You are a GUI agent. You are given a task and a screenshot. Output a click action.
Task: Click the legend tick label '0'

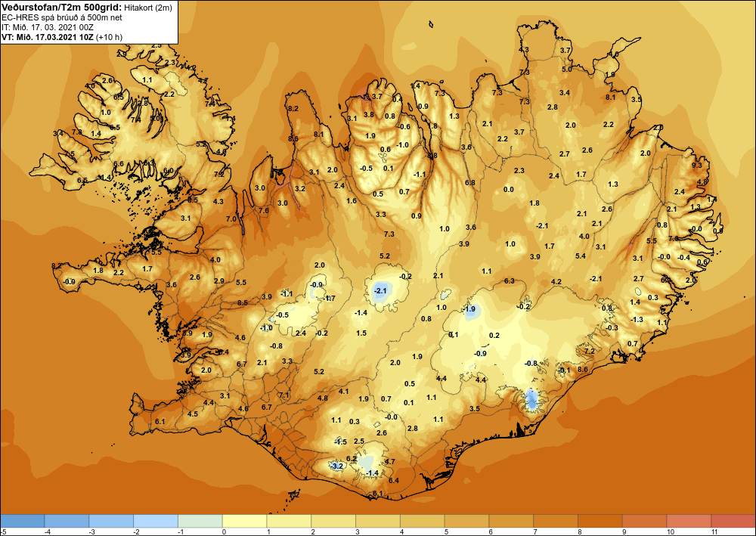tap(223, 531)
